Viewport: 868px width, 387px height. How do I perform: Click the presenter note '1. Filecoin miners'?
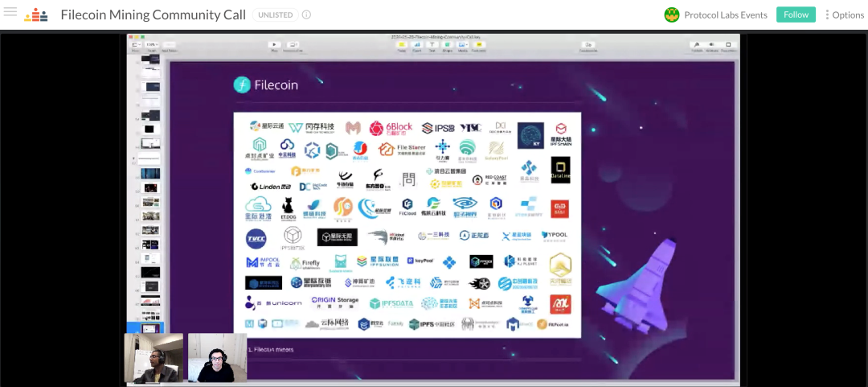click(271, 349)
